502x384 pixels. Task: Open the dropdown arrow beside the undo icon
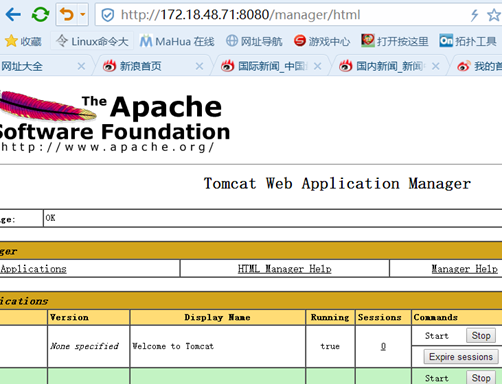click(83, 15)
